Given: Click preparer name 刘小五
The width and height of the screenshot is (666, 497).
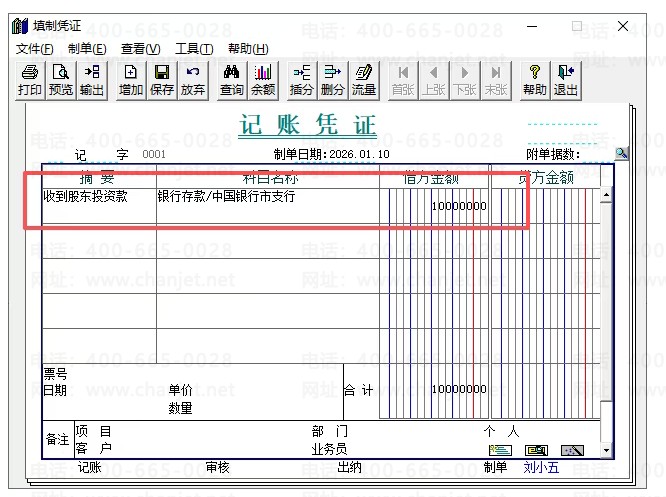Looking at the screenshot, I should coord(541,468).
